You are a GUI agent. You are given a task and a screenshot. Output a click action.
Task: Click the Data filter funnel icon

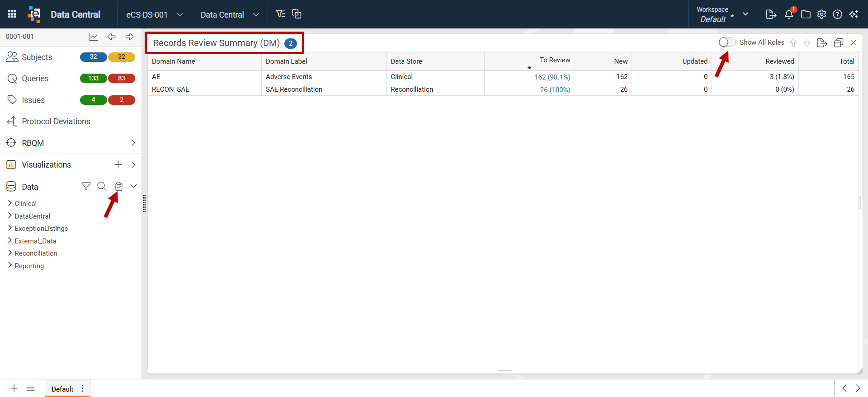click(86, 186)
